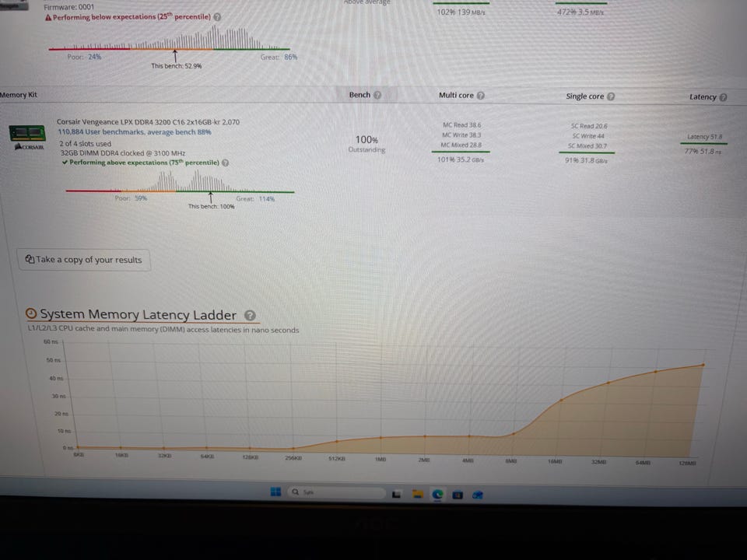
Task: Click '32GB DIMM DDR4 clocked @ 3100 MHz'
Action: pyautogui.click(x=123, y=153)
